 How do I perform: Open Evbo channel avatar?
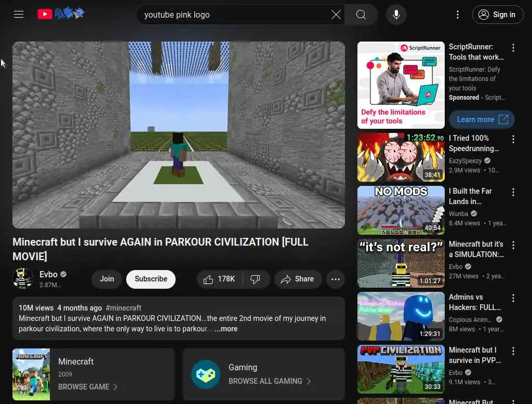[x=23, y=278]
